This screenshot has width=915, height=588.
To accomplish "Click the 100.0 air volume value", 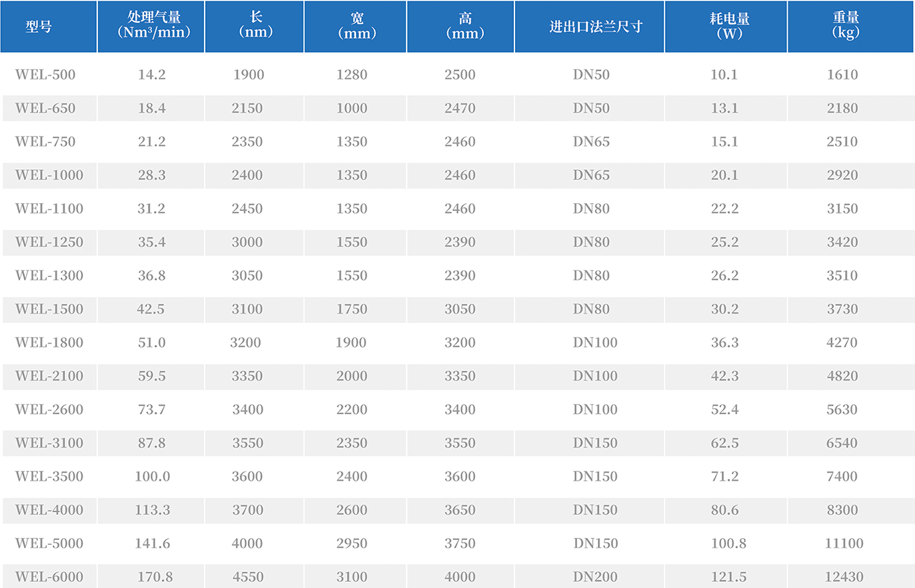I will (152, 476).
